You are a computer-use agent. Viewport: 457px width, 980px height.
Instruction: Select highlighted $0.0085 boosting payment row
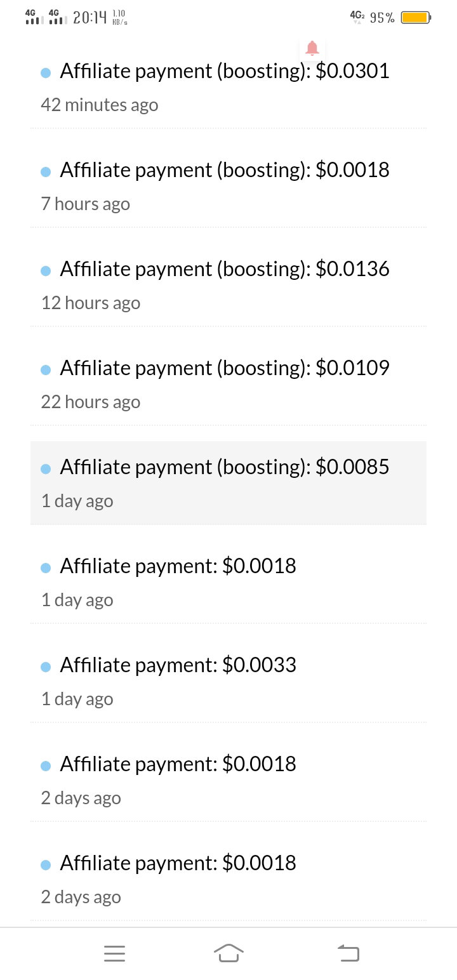tap(228, 483)
